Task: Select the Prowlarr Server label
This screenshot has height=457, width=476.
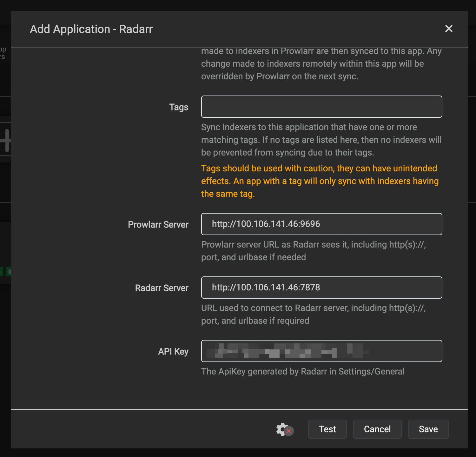Action: point(158,225)
